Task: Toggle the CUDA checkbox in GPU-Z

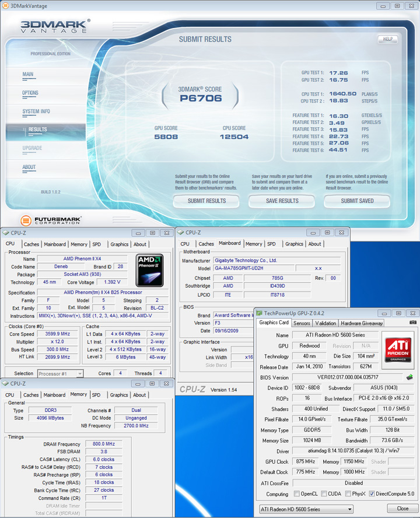Action: (324, 494)
